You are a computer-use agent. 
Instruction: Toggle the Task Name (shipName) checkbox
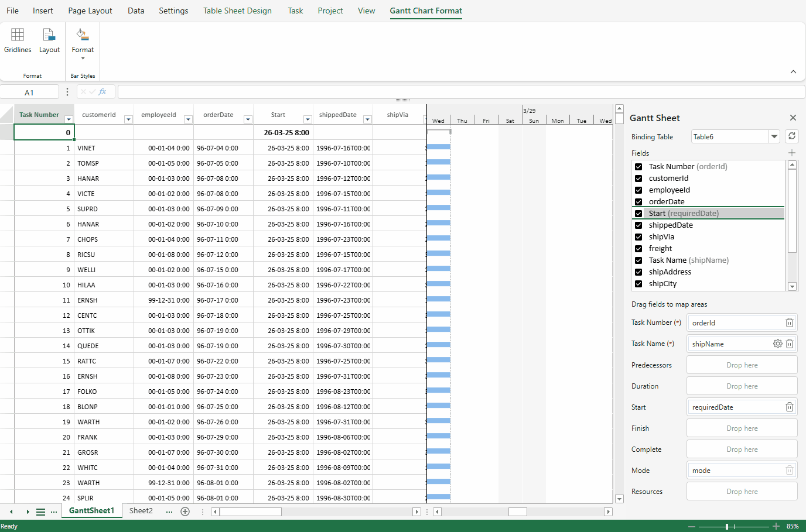[638, 260]
